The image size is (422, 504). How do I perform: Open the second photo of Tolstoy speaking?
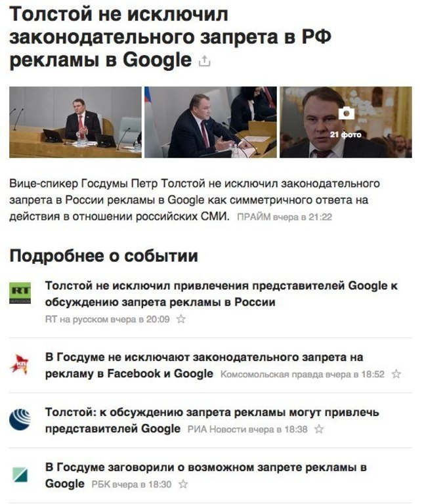tap(211, 122)
